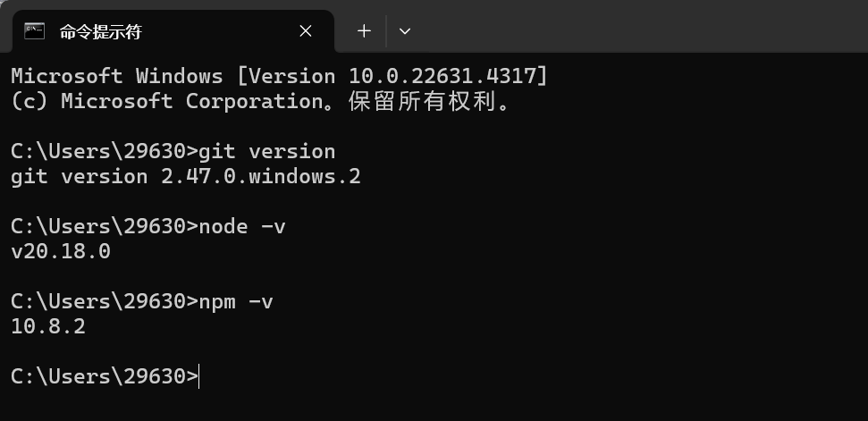The width and height of the screenshot is (868, 421).
Task: Click the "Microsoft Windows" header text
Action: 116,76
